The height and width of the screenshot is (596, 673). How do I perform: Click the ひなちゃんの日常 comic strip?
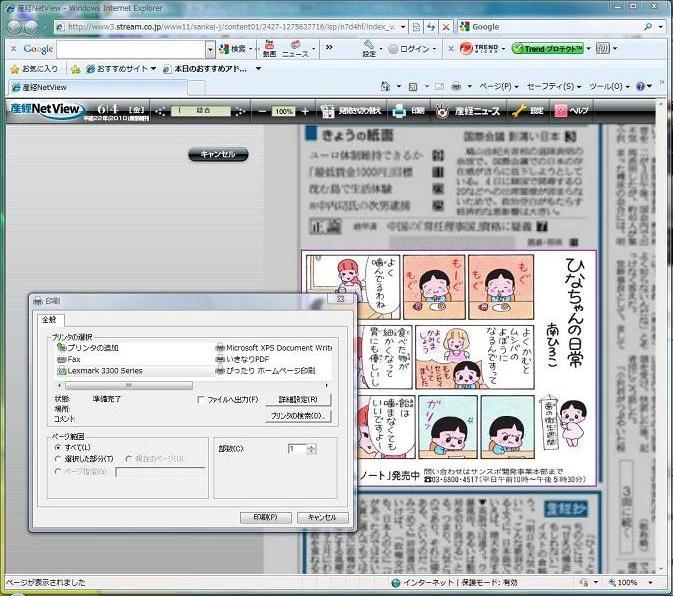tap(449, 368)
